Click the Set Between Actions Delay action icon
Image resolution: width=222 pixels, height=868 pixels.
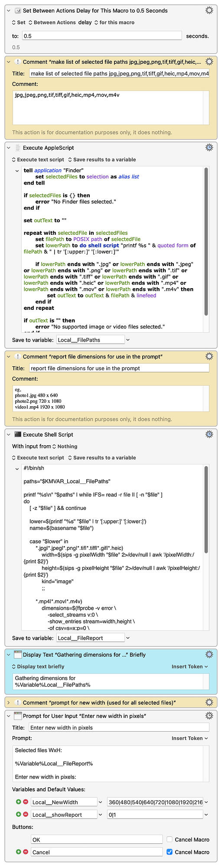(x=18, y=10)
